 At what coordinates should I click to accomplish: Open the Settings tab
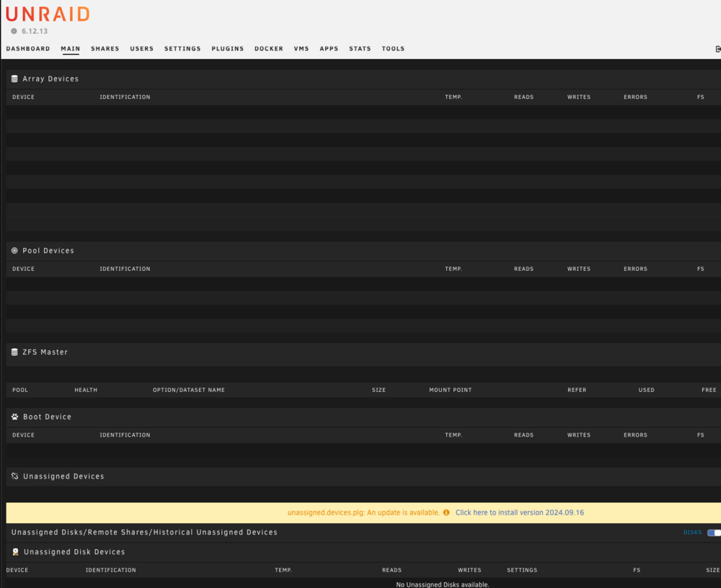click(182, 49)
